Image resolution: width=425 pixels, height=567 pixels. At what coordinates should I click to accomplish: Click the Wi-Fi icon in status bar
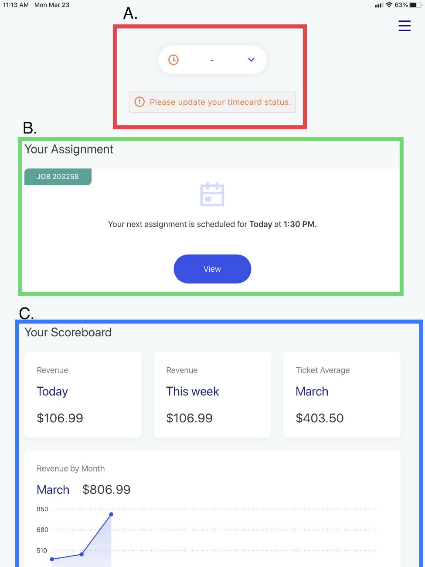(389, 5)
